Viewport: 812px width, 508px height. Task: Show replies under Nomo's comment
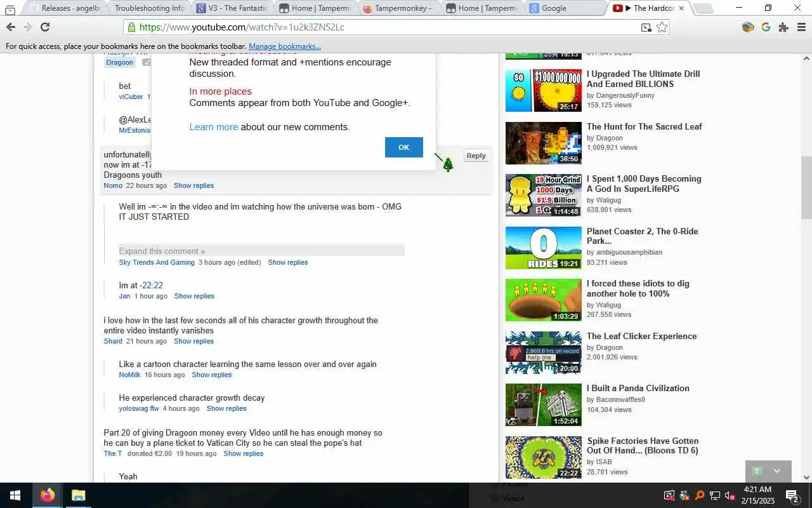[193, 185]
